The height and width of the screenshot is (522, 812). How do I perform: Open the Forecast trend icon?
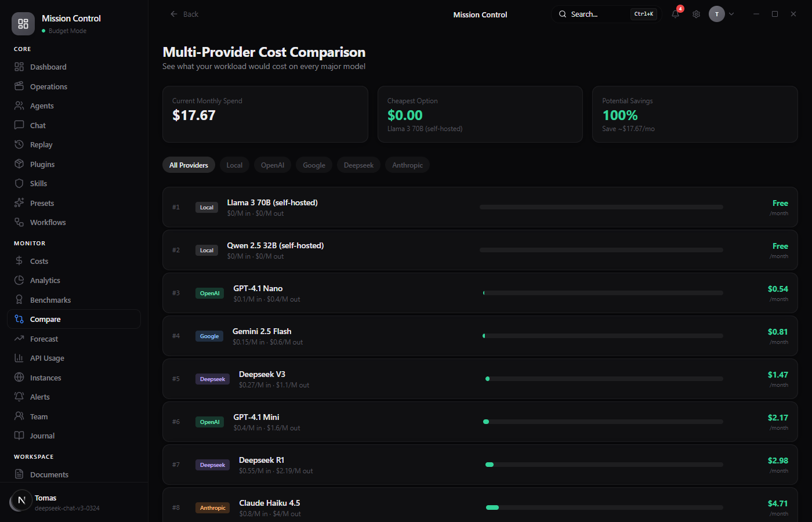[x=19, y=339]
